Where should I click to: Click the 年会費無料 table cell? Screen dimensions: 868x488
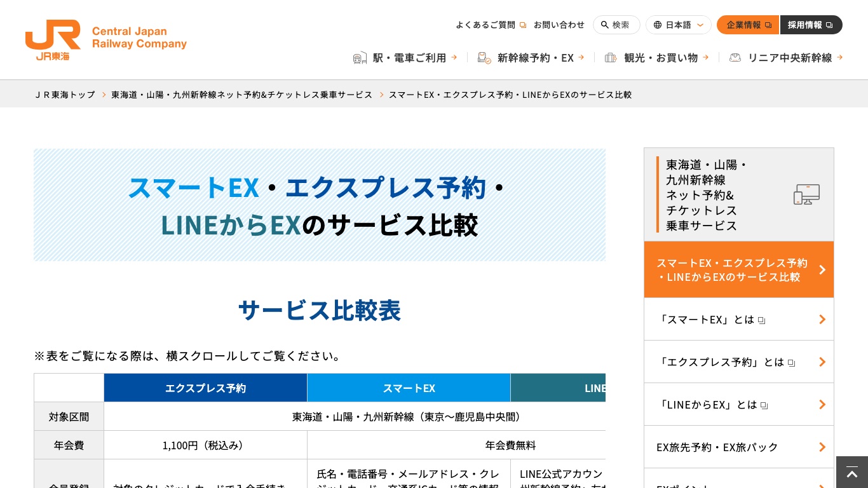pos(456,445)
